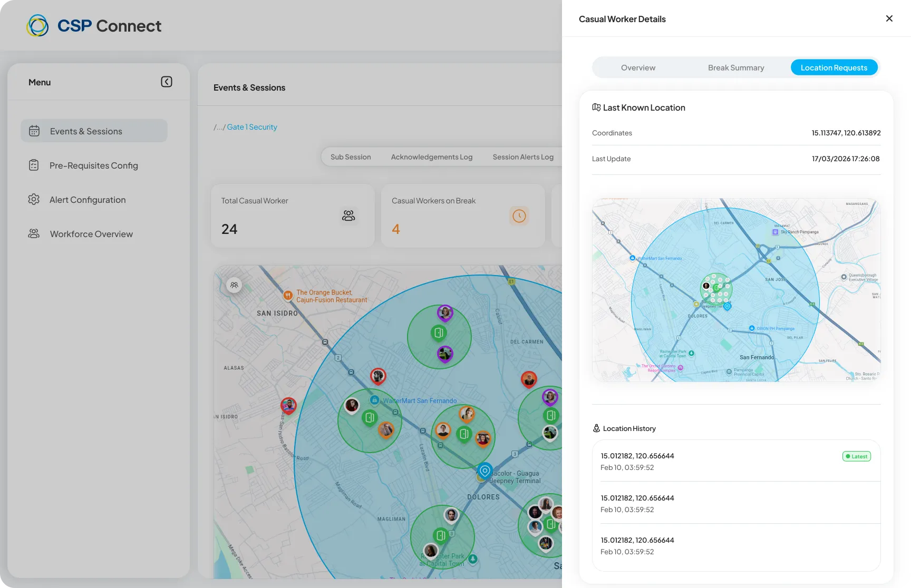Click the Casual Worker Details panel title

622,19
